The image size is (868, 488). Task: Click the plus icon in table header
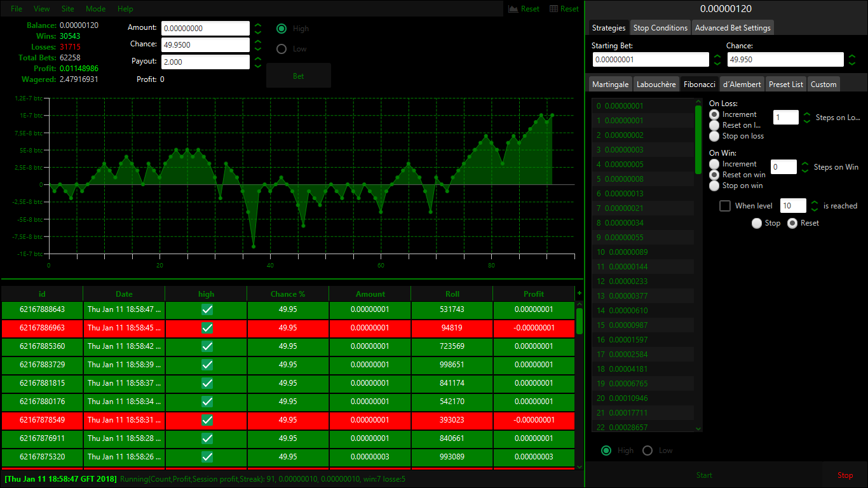[x=579, y=294]
